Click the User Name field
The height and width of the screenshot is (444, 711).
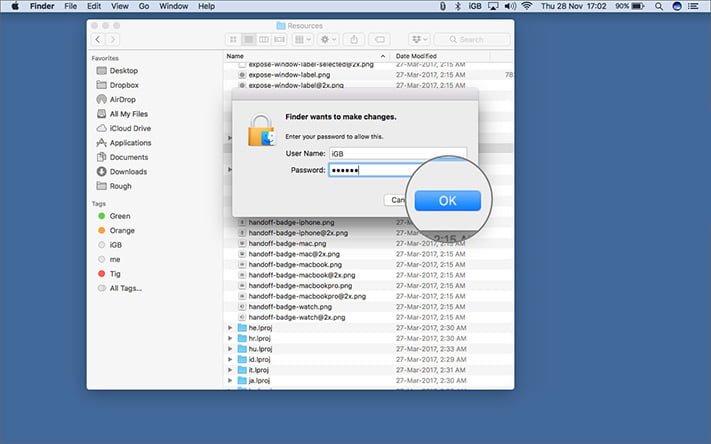pos(398,154)
